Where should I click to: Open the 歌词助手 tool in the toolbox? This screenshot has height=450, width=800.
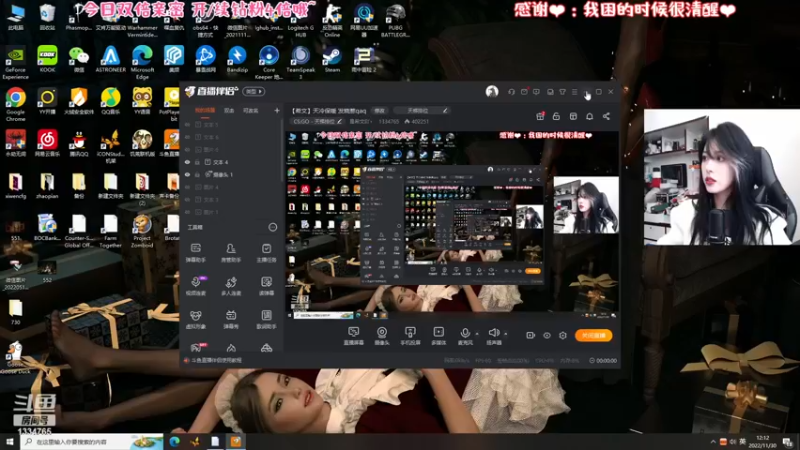(266, 319)
